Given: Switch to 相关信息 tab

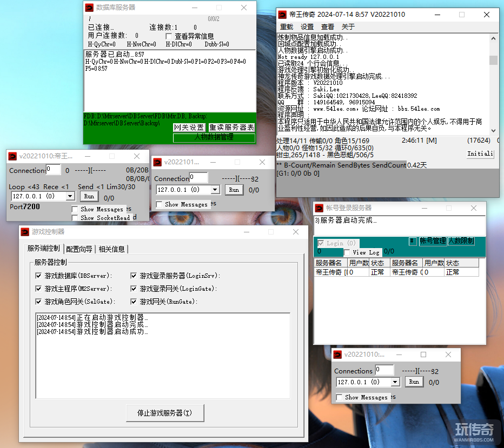Looking at the screenshot, I should click(112, 249).
